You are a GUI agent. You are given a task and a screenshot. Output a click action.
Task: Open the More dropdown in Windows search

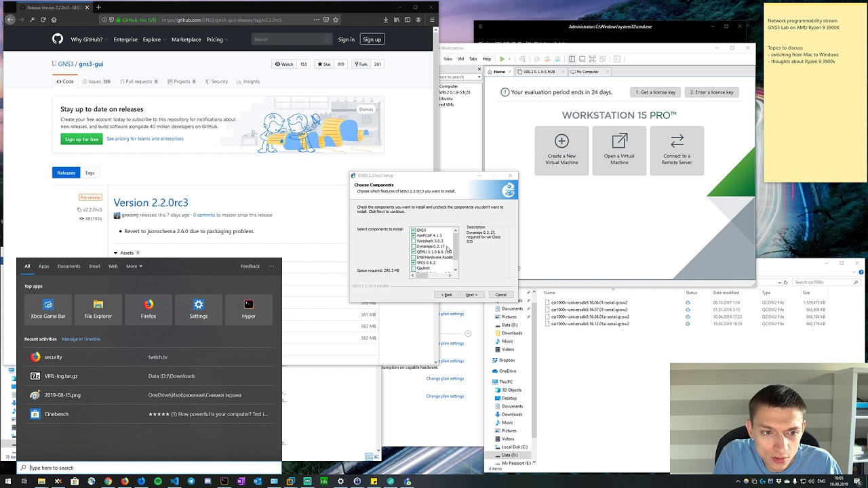[134, 266]
